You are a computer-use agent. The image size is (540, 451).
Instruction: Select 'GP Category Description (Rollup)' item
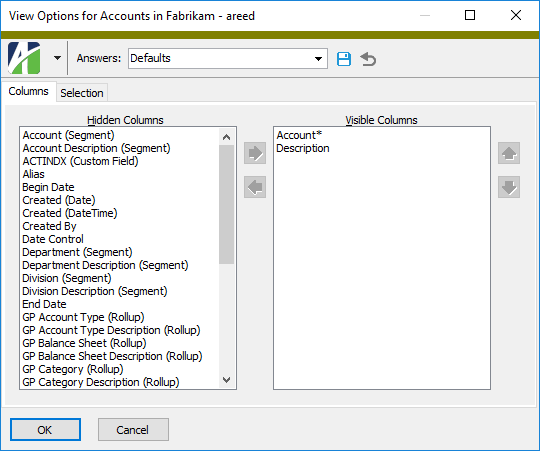point(101,382)
